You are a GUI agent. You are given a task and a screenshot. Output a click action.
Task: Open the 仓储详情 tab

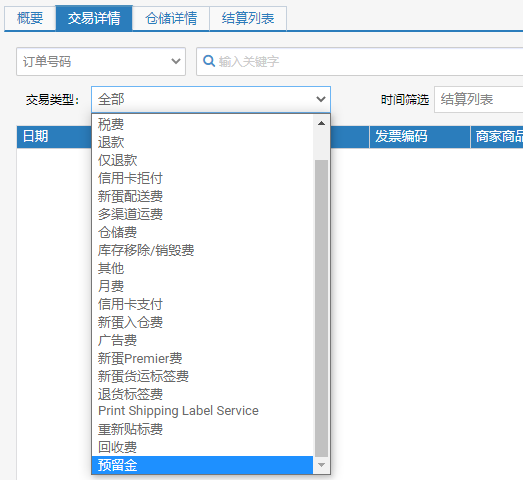pos(171,18)
